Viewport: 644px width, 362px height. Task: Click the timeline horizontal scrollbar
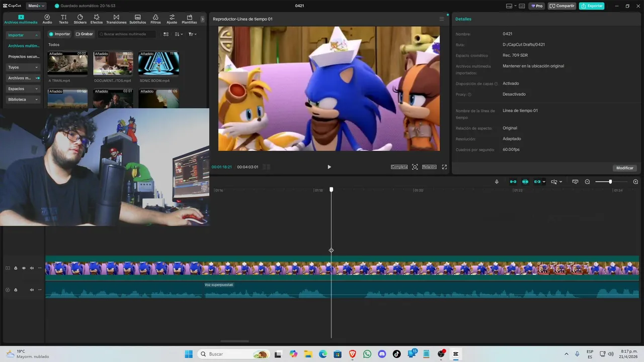235,341
